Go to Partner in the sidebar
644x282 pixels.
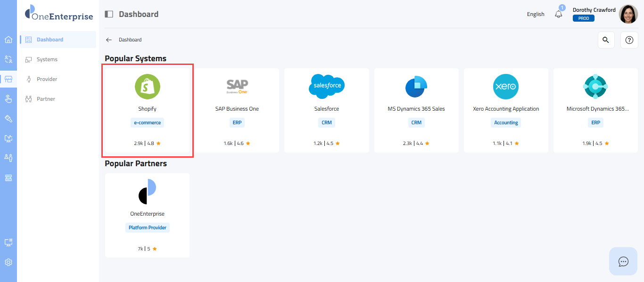click(46, 99)
